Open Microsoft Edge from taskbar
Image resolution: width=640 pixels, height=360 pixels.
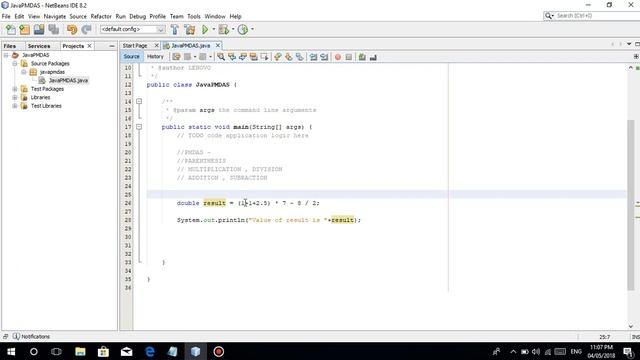pos(150,351)
